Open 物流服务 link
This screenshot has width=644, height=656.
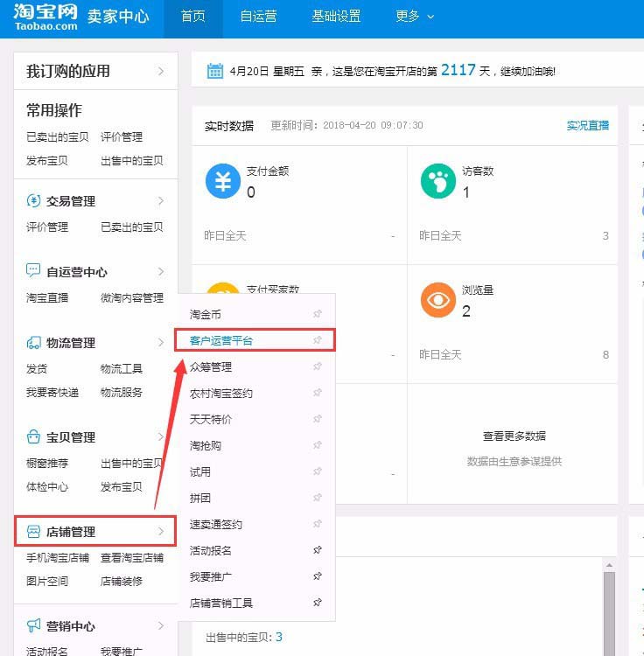[x=122, y=393]
